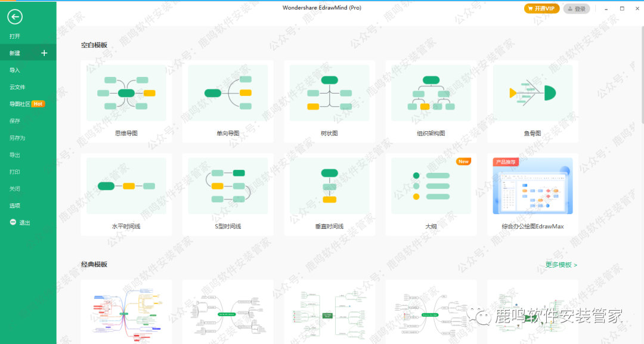Screen dimensions: 644x344
Task: Open the 更多模板 link
Action: (x=561, y=265)
